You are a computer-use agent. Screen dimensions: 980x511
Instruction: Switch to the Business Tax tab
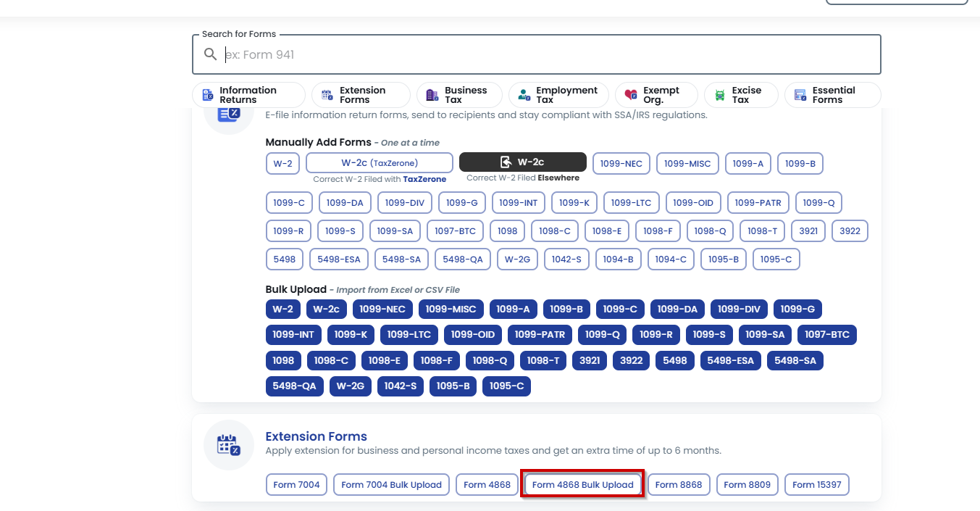(x=459, y=95)
